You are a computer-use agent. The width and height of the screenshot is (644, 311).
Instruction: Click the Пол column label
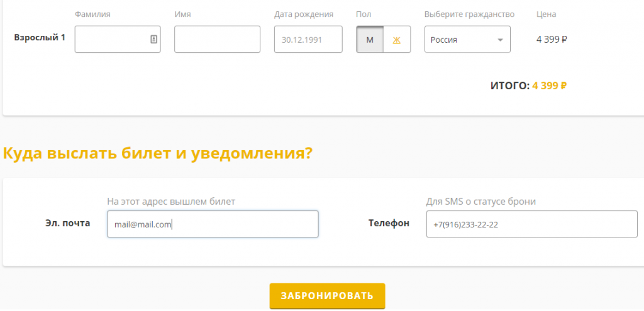[364, 14]
